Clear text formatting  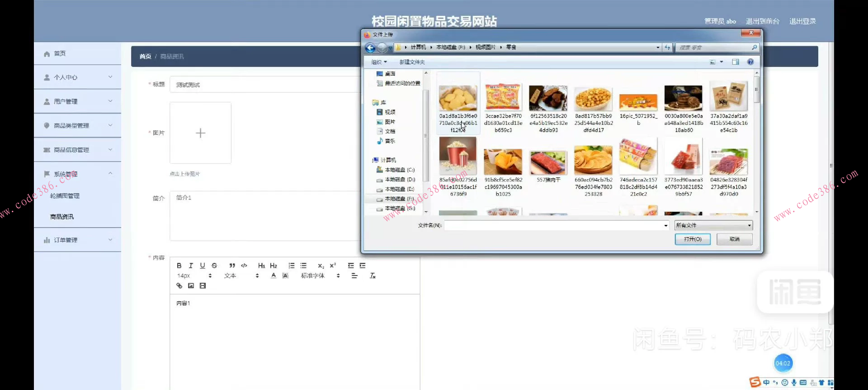(373, 276)
